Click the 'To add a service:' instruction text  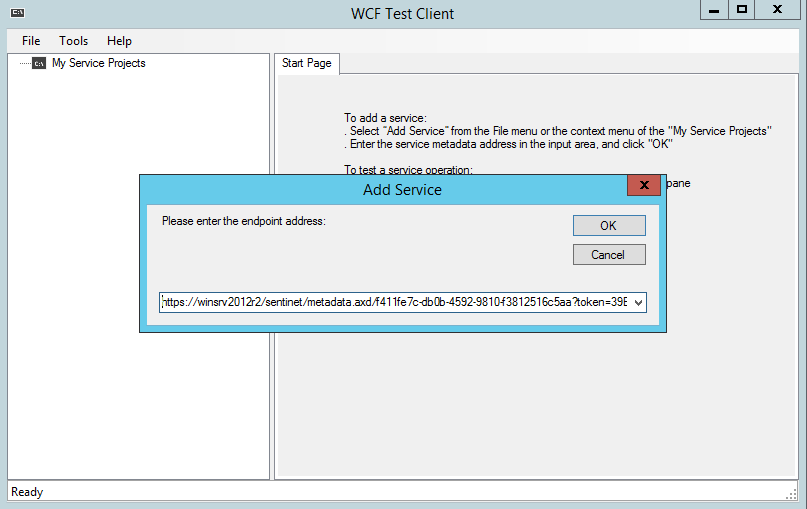coord(385,118)
